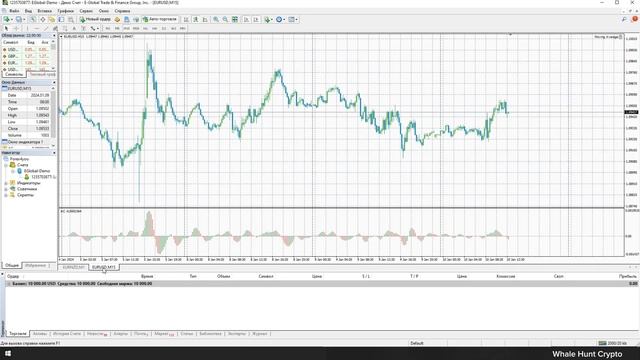
Task: Switch timeframe to H1
Action: (x=145, y=29)
